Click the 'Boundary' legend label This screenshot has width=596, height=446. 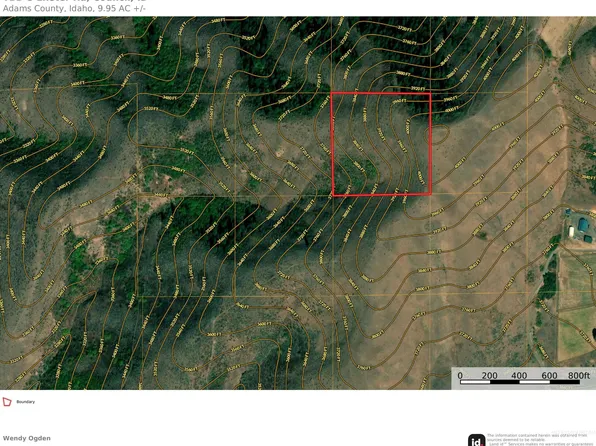(x=25, y=402)
